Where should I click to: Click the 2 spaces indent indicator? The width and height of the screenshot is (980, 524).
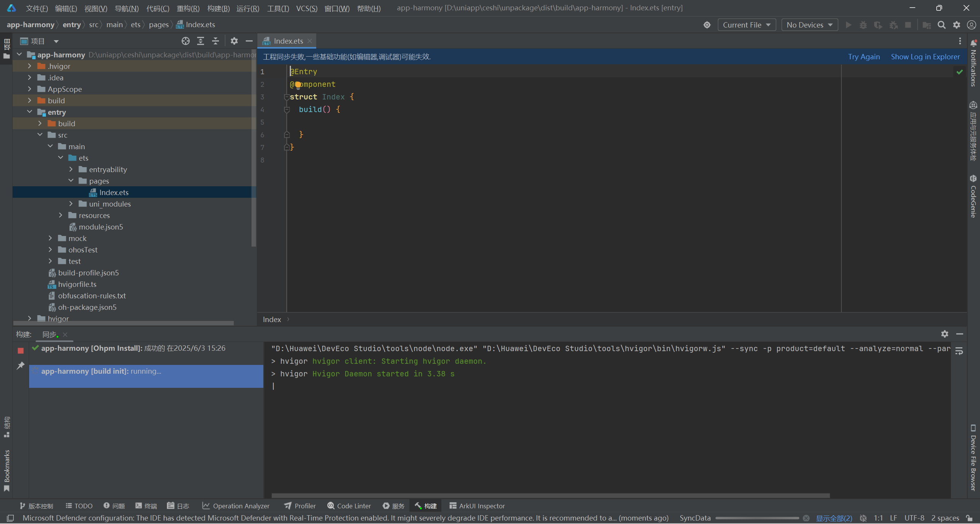click(x=945, y=518)
